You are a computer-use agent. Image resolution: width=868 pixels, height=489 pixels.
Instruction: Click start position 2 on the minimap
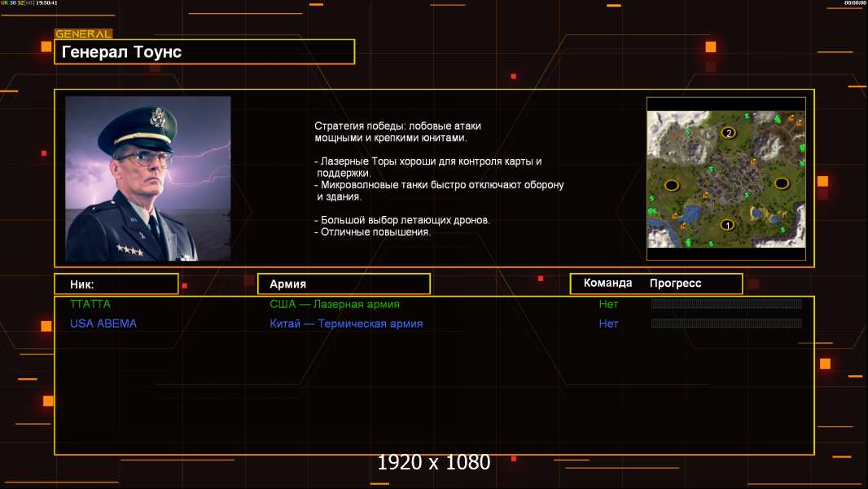(728, 133)
